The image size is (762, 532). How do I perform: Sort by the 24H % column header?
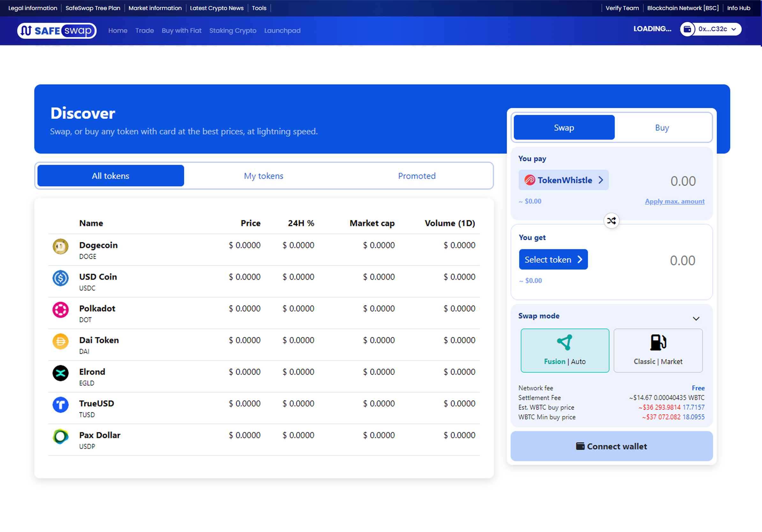pyautogui.click(x=301, y=223)
